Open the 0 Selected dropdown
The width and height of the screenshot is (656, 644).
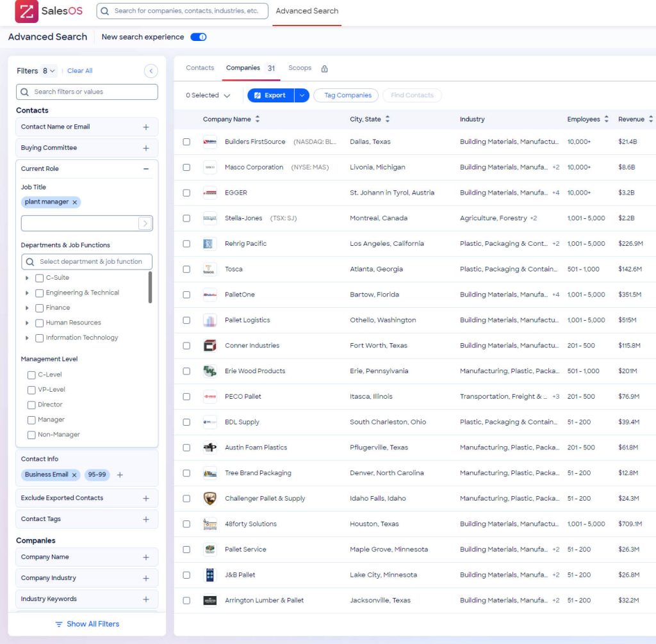208,95
